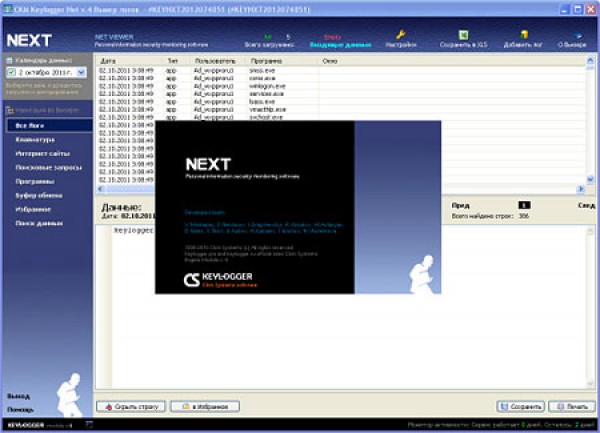Open the Буфер обмена section
600x433 pixels.
(39, 195)
